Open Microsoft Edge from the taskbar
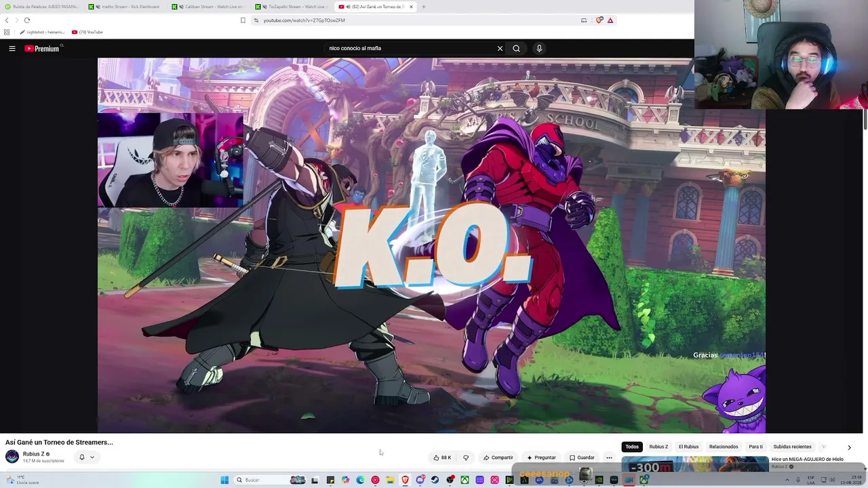This screenshot has height=488, width=868. coord(360,480)
